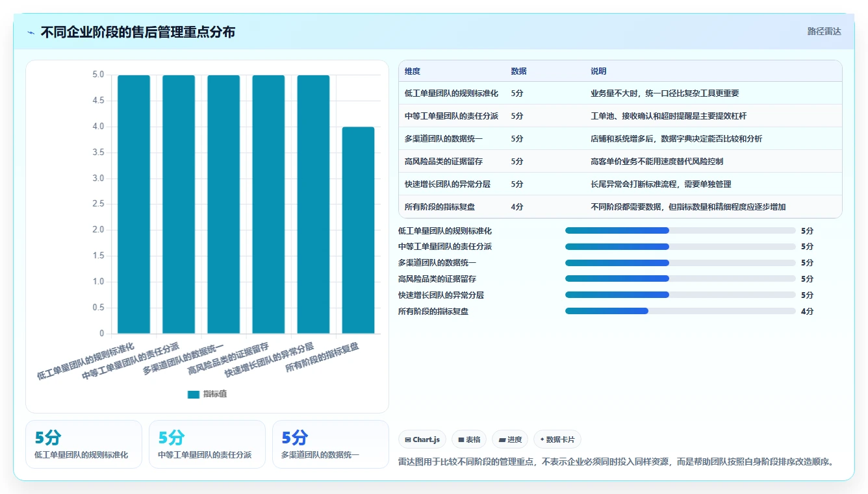This screenshot has width=868, height=494.
Task: Click x-axis label 低工单量团队的规则标准化
Action: coord(86,362)
